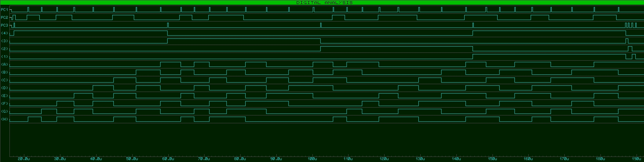Select the (B) trace label
644x162 pixels.
[x=4, y=72]
